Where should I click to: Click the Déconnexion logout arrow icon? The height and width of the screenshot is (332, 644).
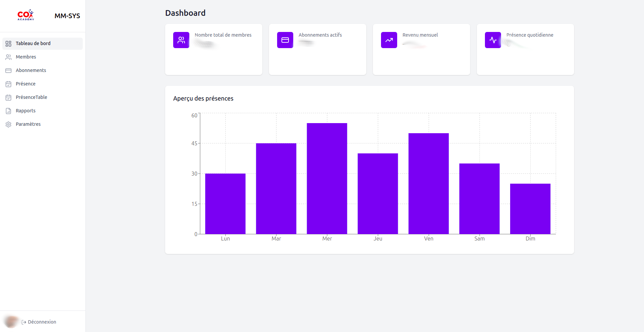point(24,322)
